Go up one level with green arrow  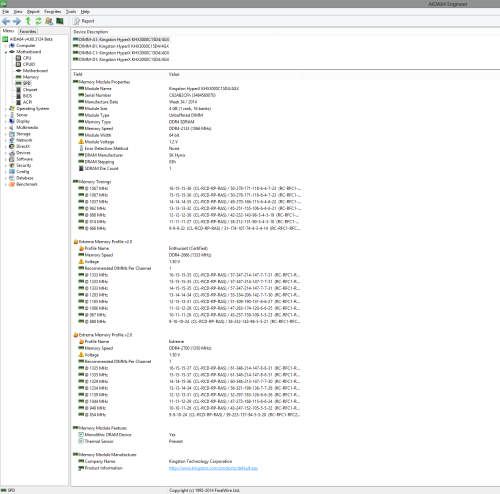point(28,21)
